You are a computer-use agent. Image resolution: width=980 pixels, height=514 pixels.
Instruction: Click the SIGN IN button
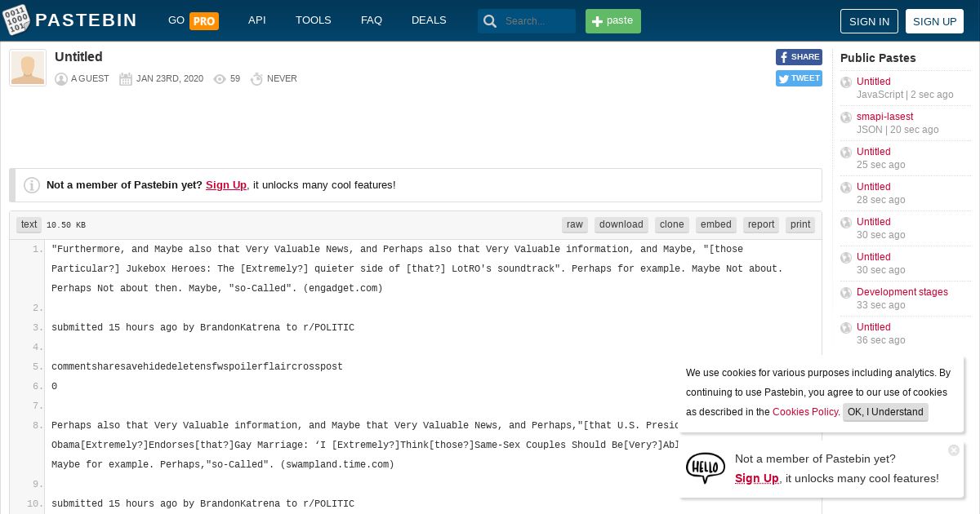click(869, 21)
